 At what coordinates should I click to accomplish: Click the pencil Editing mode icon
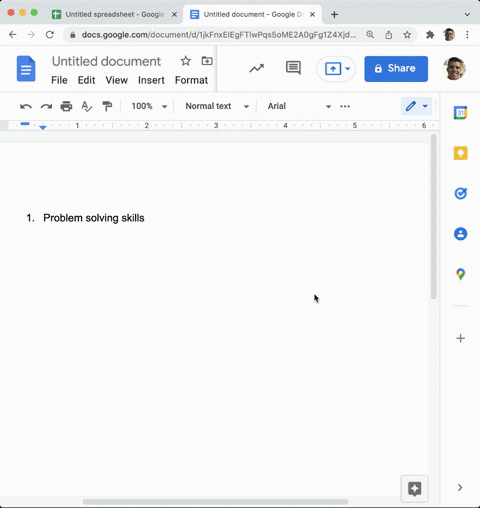pyautogui.click(x=411, y=106)
